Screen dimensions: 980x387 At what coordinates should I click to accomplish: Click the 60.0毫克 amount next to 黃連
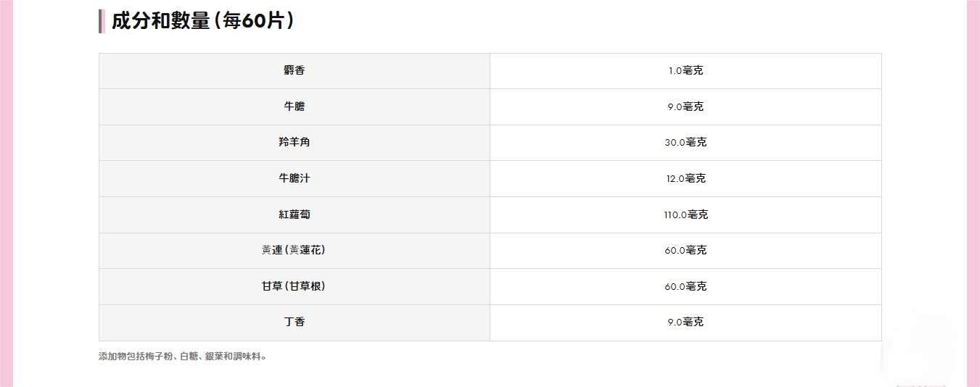685,250
